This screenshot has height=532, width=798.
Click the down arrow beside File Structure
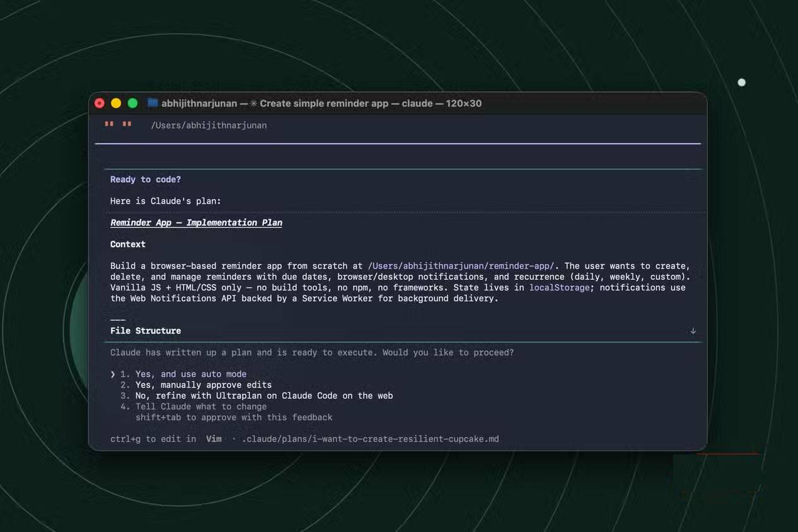tap(693, 331)
